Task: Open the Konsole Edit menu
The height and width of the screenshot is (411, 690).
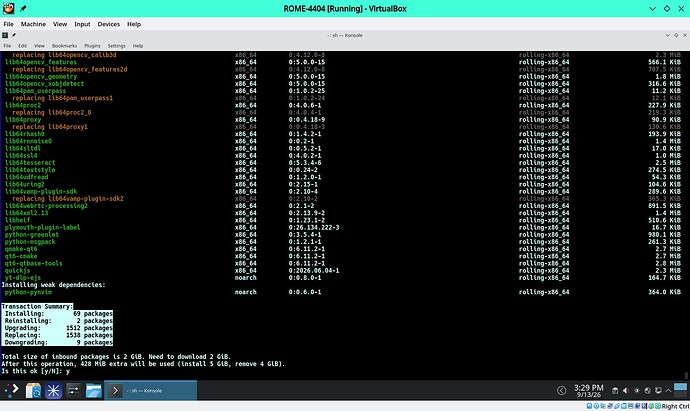Action: click(x=22, y=46)
